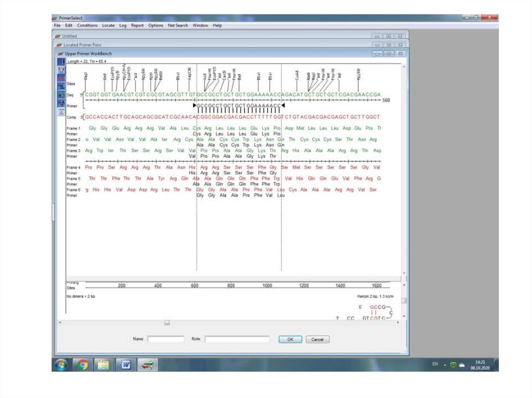Show hidden system tray icons
This screenshot has width=532, height=398.
point(445,365)
